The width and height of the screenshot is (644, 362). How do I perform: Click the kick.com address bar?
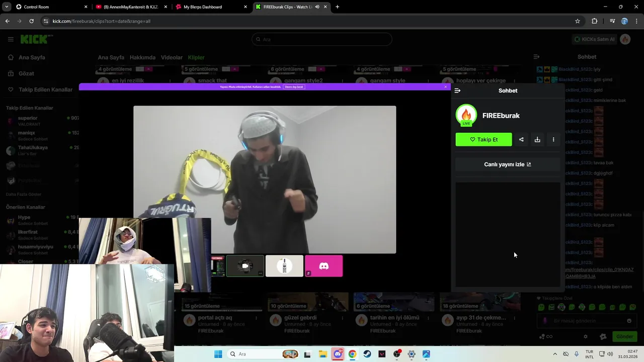click(312, 21)
